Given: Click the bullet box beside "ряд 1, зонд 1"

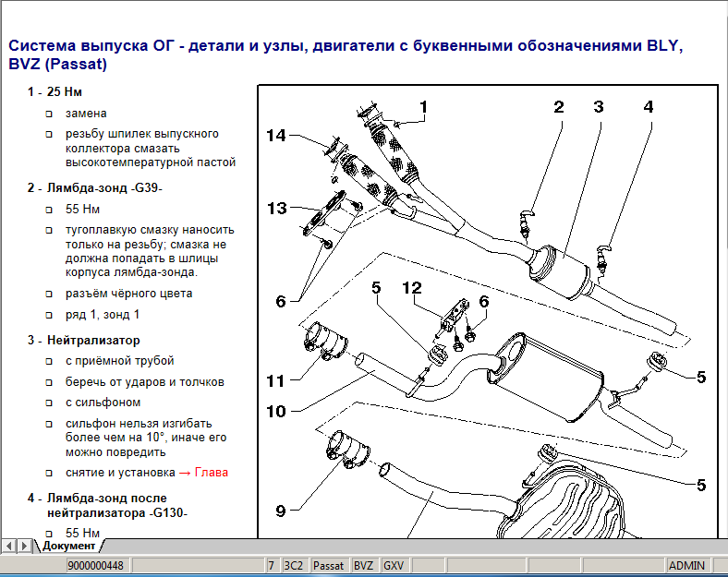Looking at the screenshot, I should click(x=49, y=315).
